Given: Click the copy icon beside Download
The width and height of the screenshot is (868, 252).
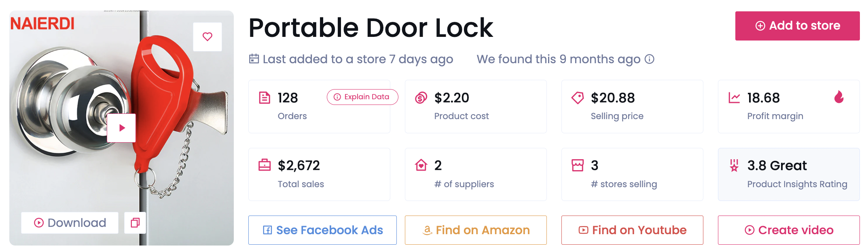Looking at the screenshot, I should click(135, 223).
